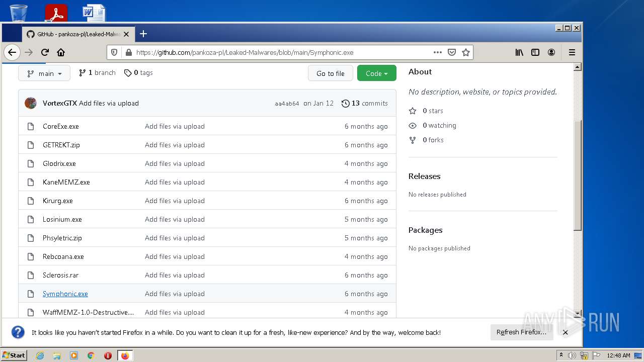Open the Library icon in the toolbar
Image resolution: width=644 pixels, height=362 pixels.
coord(519,52)
